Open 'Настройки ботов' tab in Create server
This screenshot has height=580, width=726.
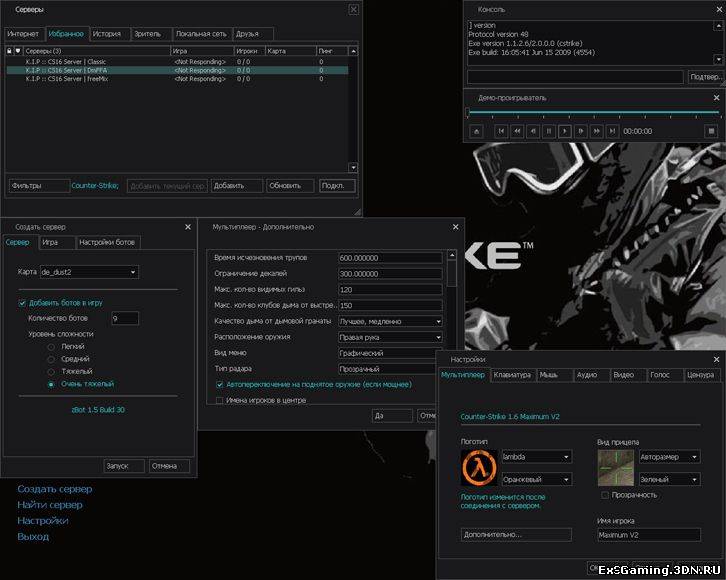tap(107, 243)
